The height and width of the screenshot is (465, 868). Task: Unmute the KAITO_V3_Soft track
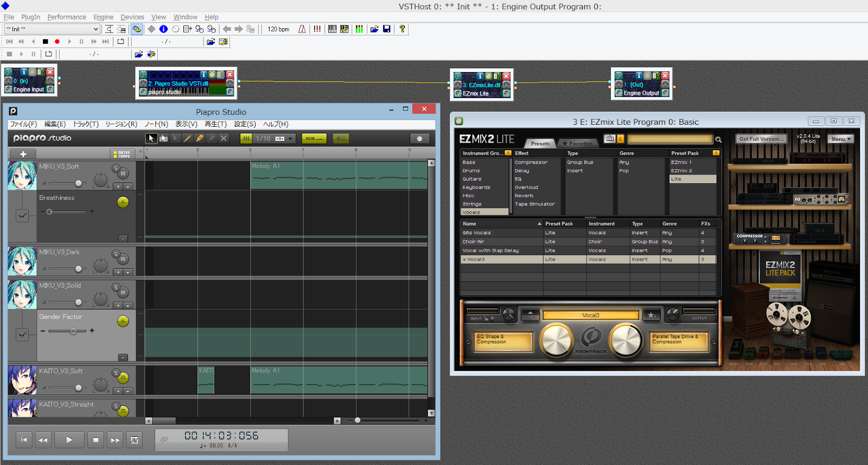[123, 378]
